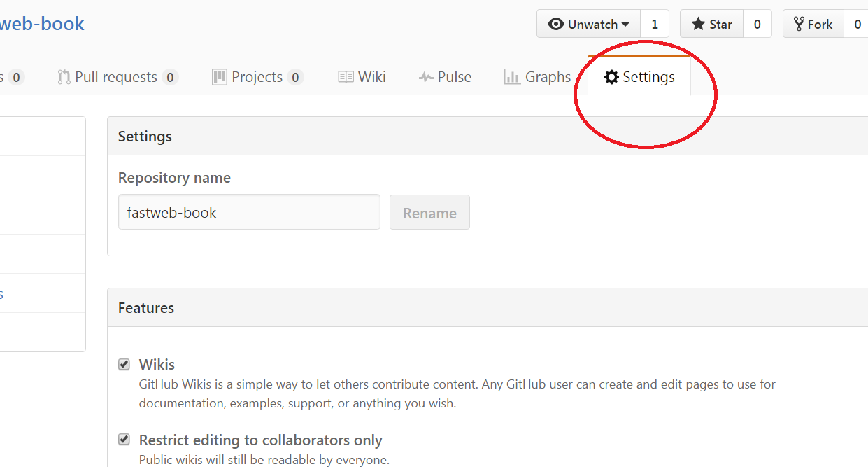Open the web-book repository link

click(x=42, y=23)
